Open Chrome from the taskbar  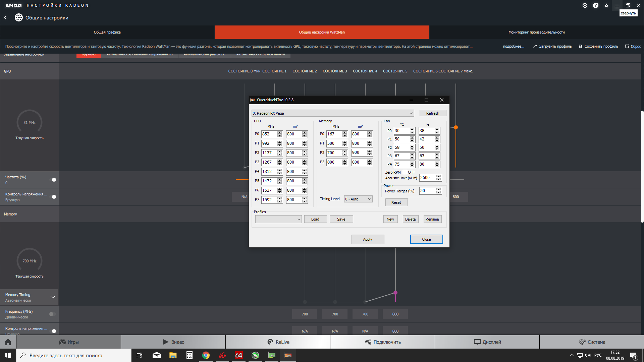[206, 355]
